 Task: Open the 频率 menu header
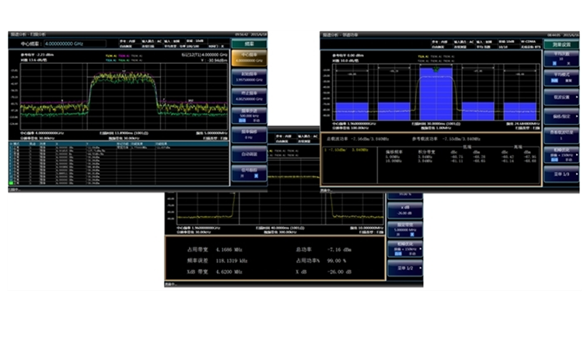click(249, 44)
